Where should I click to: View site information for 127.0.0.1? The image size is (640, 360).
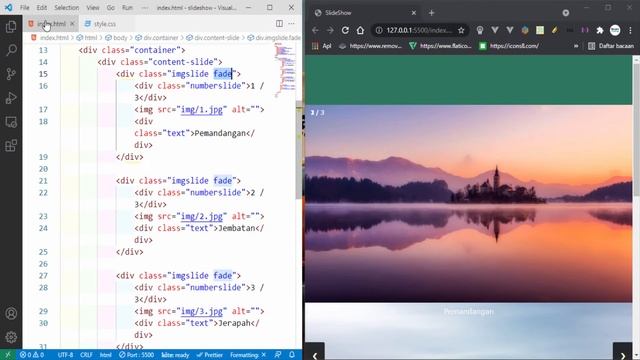tap(379, 30)
